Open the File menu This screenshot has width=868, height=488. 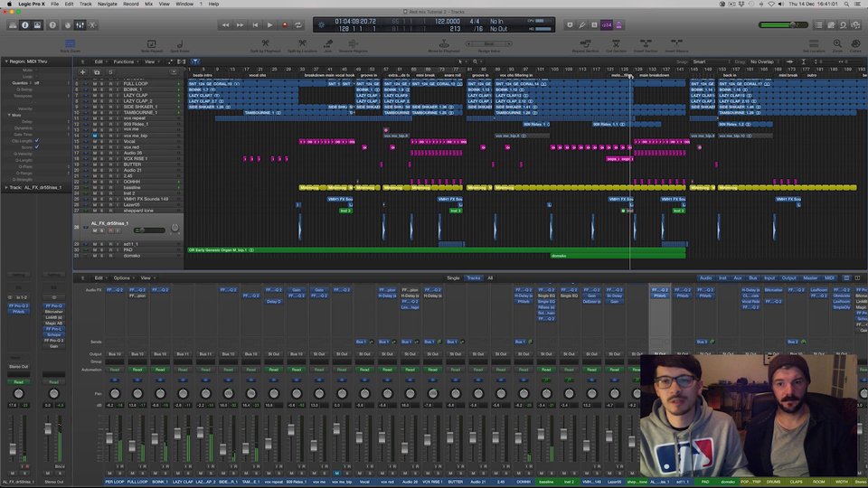pyautogui.click(x=55, y=4)
